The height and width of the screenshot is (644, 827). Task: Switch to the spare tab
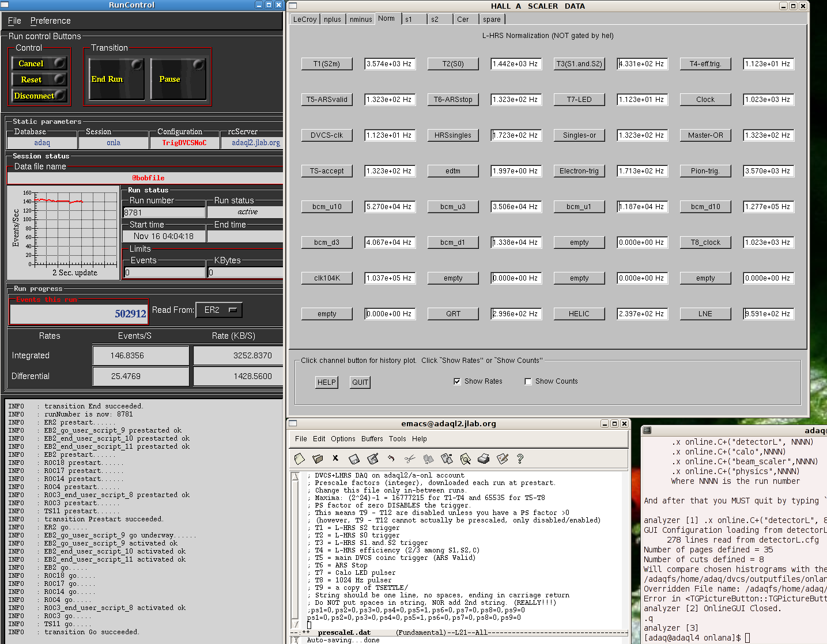(492, 19)
